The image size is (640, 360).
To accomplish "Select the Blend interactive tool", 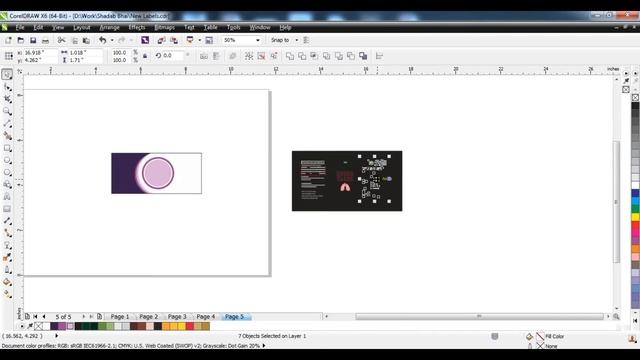I will click(x=7, y=246).
